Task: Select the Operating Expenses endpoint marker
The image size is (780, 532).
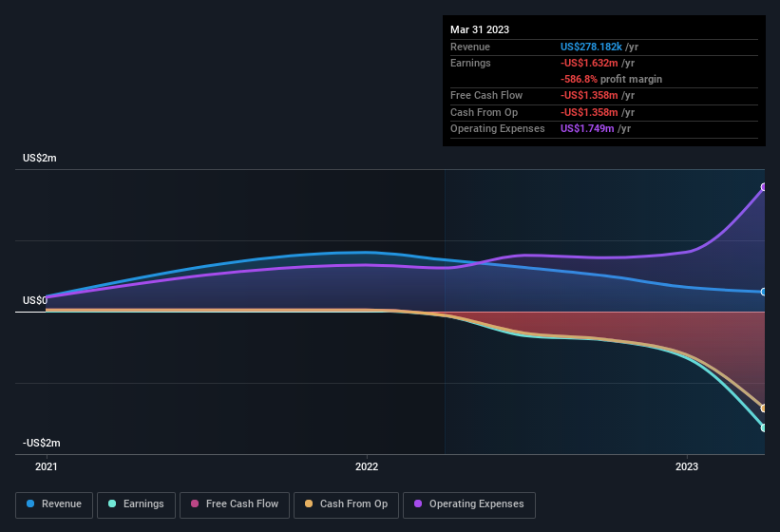Action: pyautogui.click(x=764, y=187)
